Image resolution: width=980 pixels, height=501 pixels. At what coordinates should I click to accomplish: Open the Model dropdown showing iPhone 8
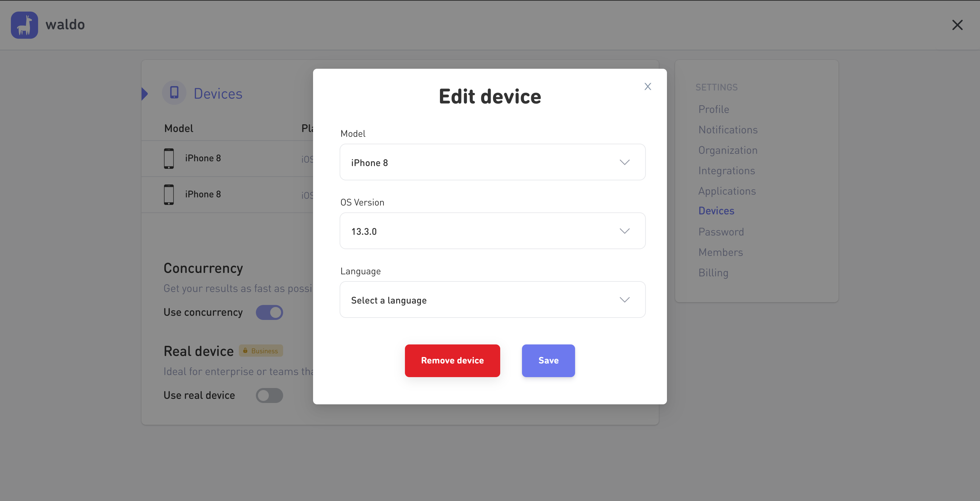[492, 162]
